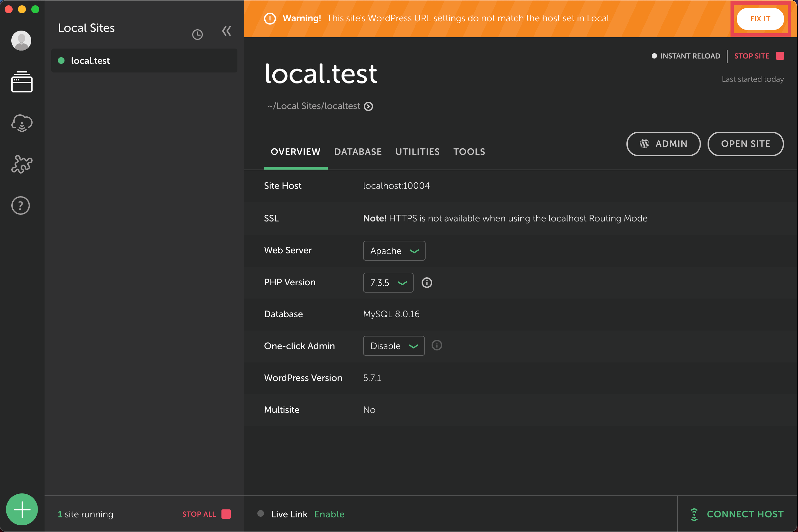Image resolution: width=798 pixels, height=532 pixels.
Task: Click the Multisite No value
Action: tap(369, 410)
